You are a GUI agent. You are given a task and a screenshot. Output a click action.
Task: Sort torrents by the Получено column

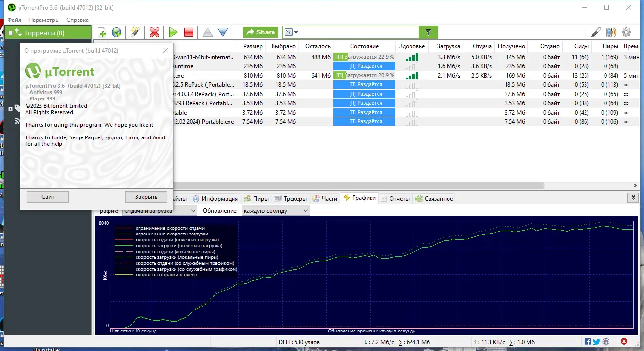[x=511, y=46]
